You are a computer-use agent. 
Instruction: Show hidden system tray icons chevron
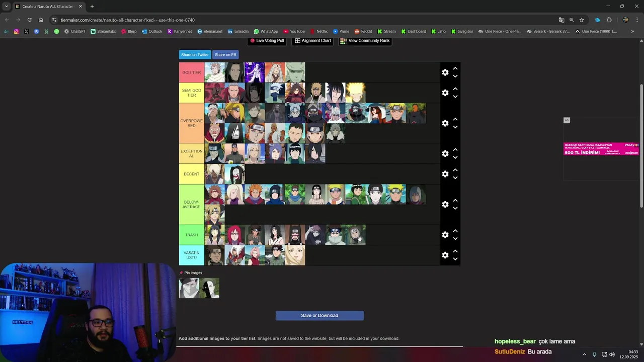pos(584,354)
